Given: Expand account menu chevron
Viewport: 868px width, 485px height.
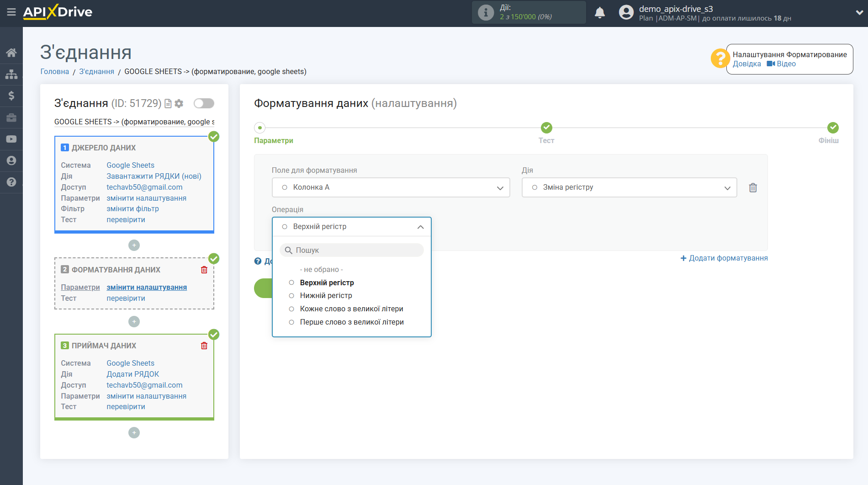Looking at the screenshot, I should (x=859, y=13).
